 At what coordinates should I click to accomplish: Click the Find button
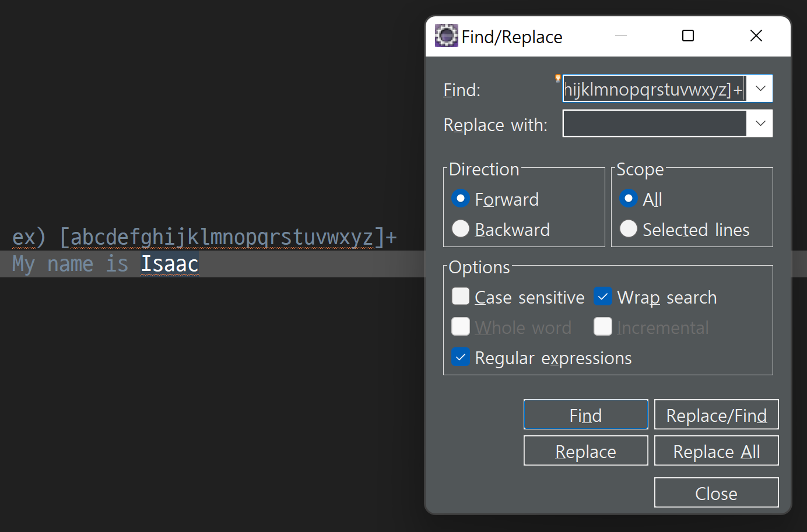(586, 415)
